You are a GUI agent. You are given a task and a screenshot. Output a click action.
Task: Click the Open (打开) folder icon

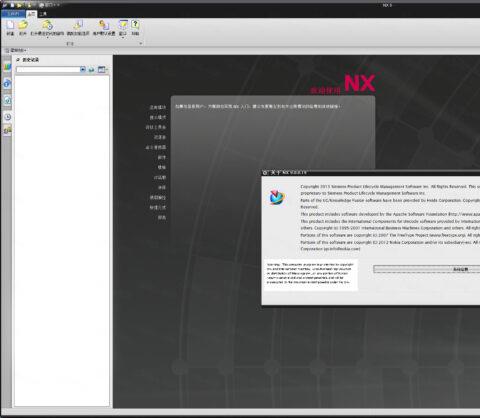(23, 25)
